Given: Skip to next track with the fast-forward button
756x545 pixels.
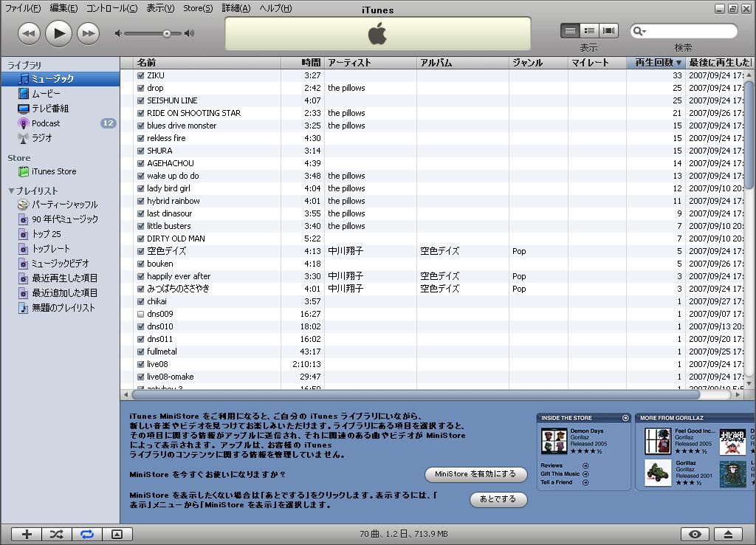Looking at the screenshot, I should coord(89,33).
